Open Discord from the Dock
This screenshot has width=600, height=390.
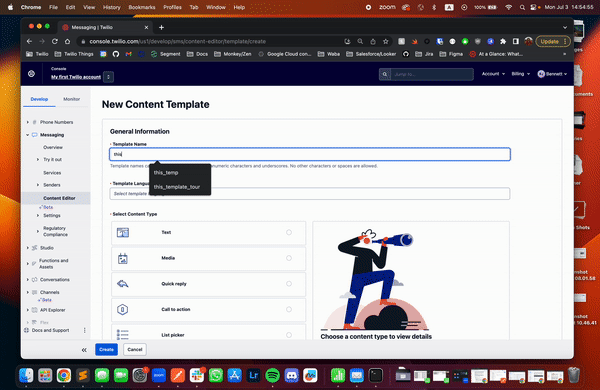click(x=292, y=375)
